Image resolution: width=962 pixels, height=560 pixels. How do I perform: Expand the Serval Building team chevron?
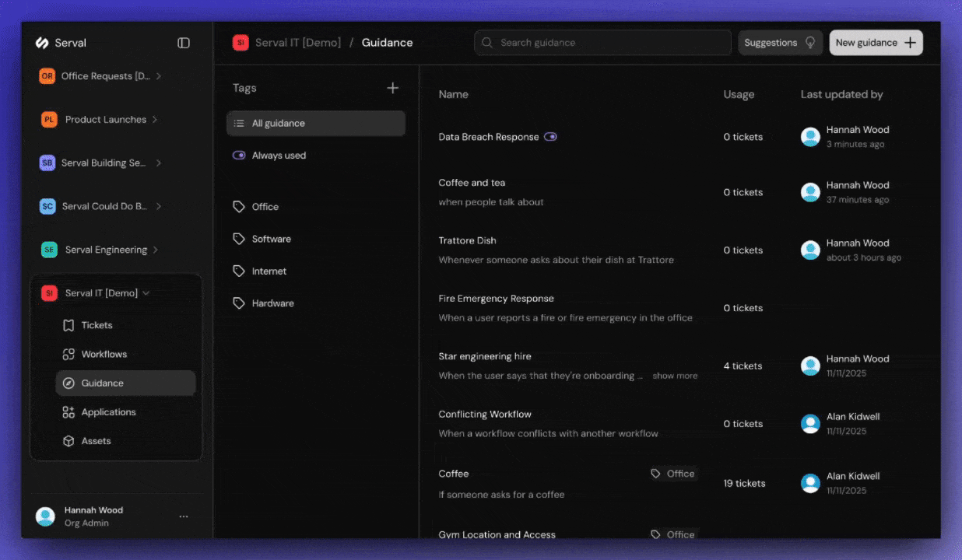coord(159,163)
